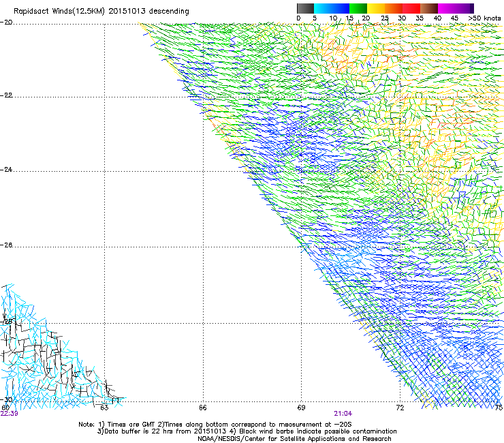Screen dimensions: 504x443
Task: Click the 'Times are GMT' note line
Action: tap(215, 425)
